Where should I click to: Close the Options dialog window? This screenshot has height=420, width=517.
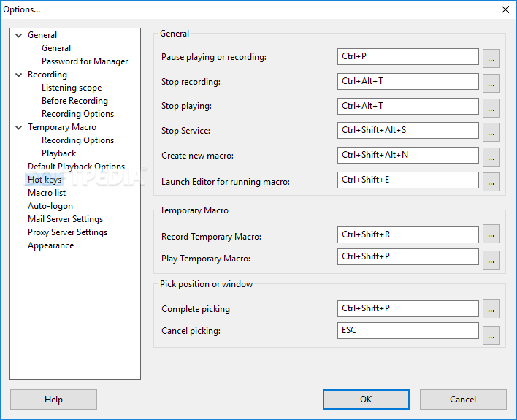[505, 9]
